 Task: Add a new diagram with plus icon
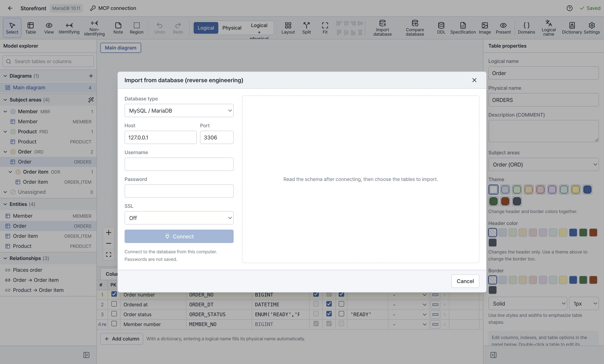[x=91, y=76]
